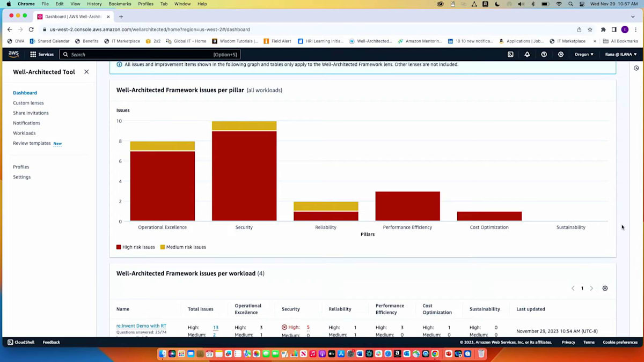Click Security high risk count 5
This screenshot has width=644, height=362.
pos(308,328)
